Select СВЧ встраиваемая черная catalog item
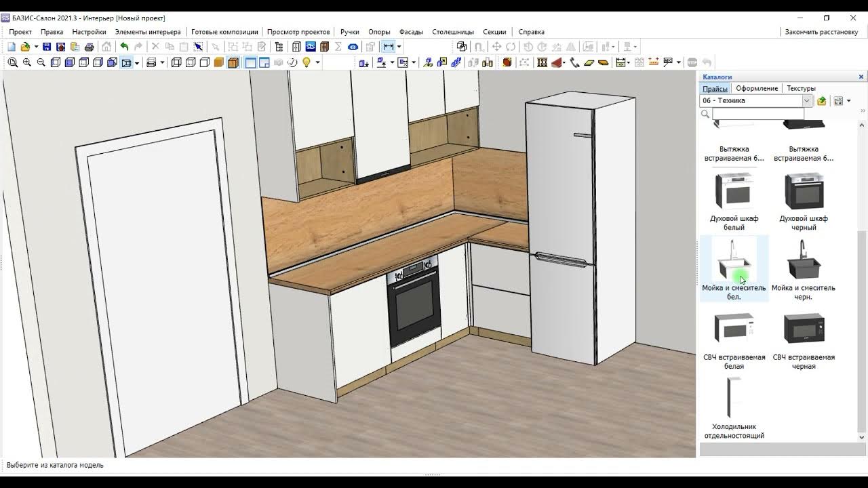The height and width of the screenshot is (488, 868). click(x=804, y=339)
